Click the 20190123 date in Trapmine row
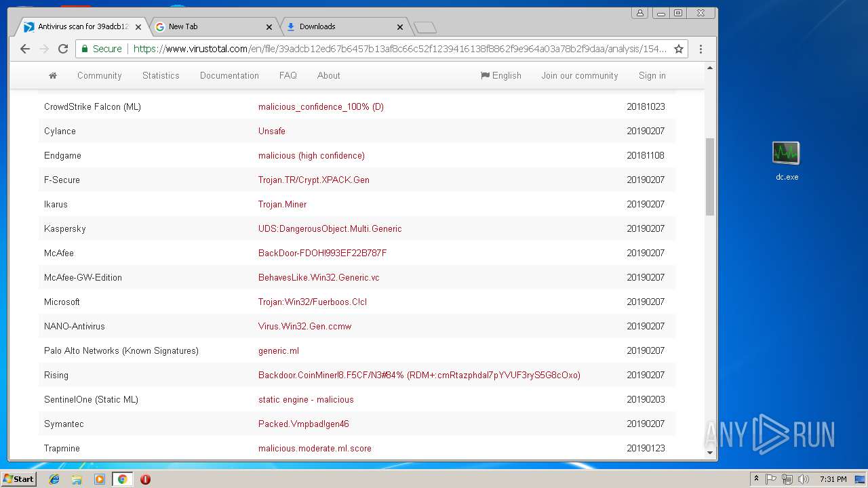 click(646, 448)
